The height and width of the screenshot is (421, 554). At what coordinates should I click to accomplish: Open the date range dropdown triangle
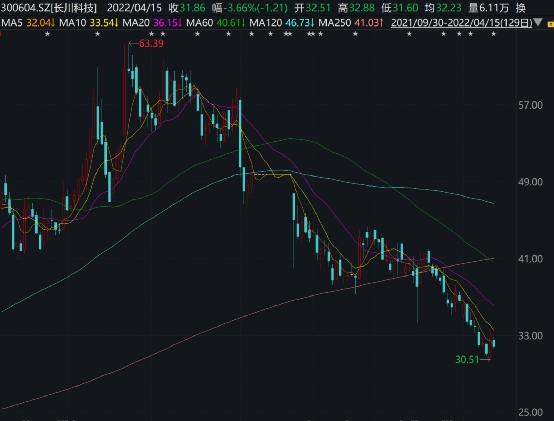click(538, 23)
